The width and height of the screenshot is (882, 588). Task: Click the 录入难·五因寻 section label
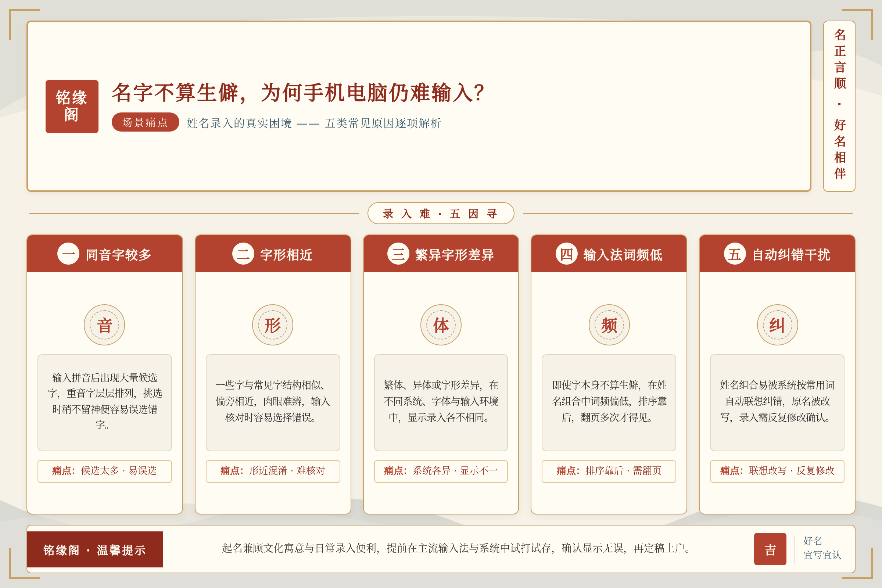[441, 214]
